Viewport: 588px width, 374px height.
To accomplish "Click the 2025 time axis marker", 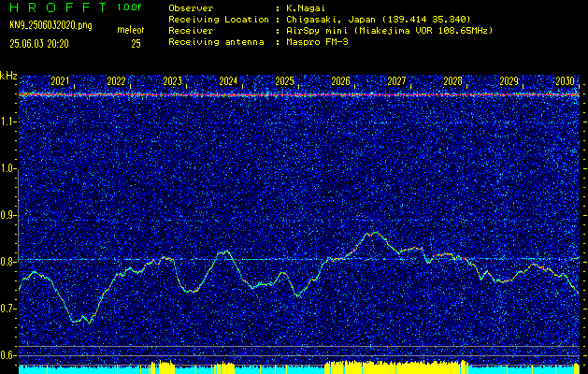I will [284, 81].
